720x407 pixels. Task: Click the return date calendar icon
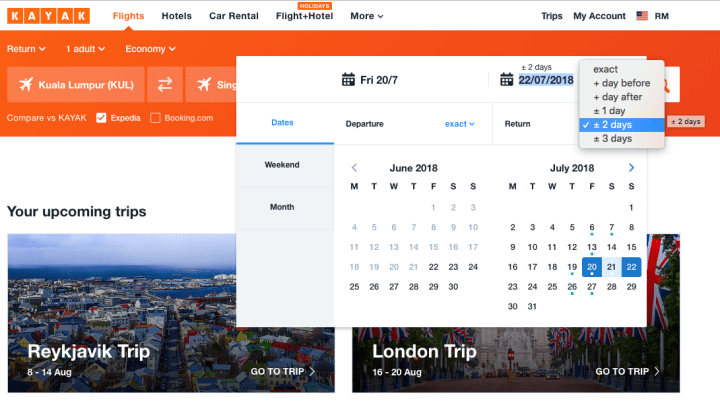(x=506, y=80)
